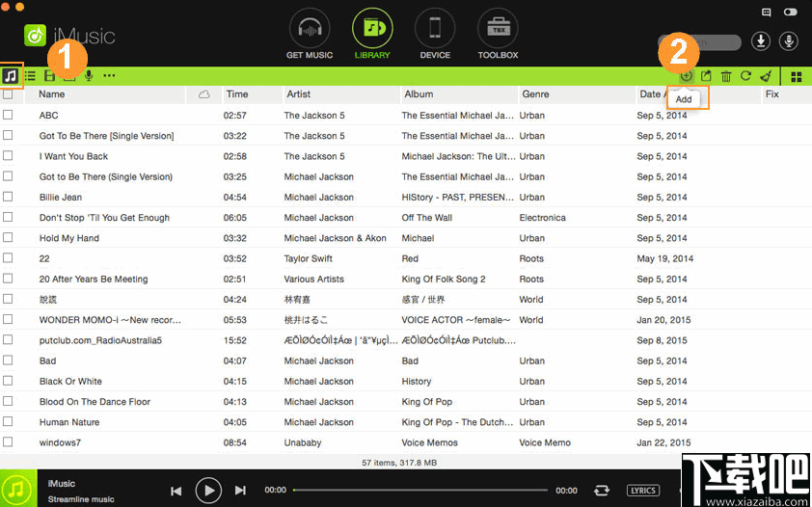Select the song Black Or White

[x=70, y=382]
